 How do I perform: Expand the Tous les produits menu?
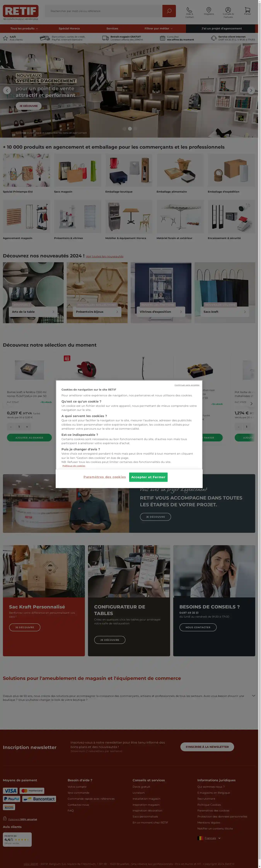pos(24,29)
